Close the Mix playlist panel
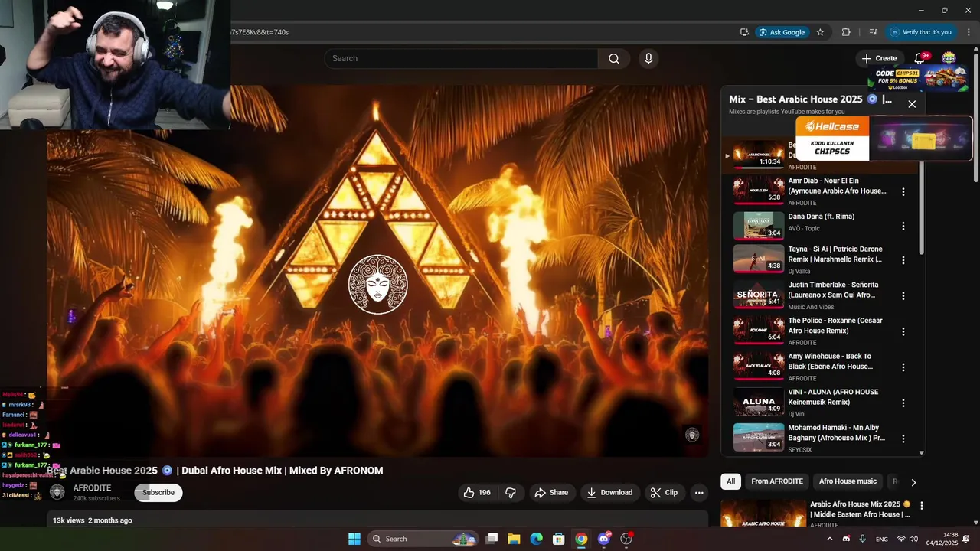The height and width of the screenshot is (551, 980). pyautogui.click(x=912, y=104)
